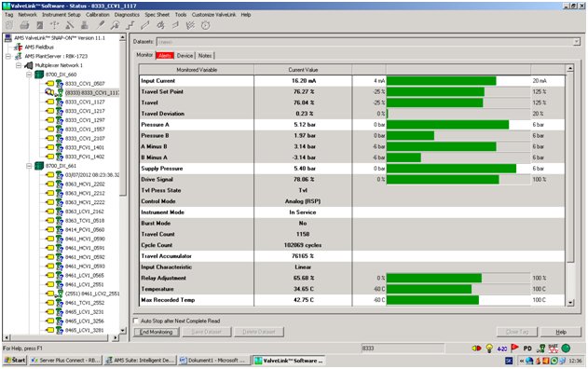
Task: Open AMS Suite Intelligent Device taskbar button
Action: pos(141,361)
